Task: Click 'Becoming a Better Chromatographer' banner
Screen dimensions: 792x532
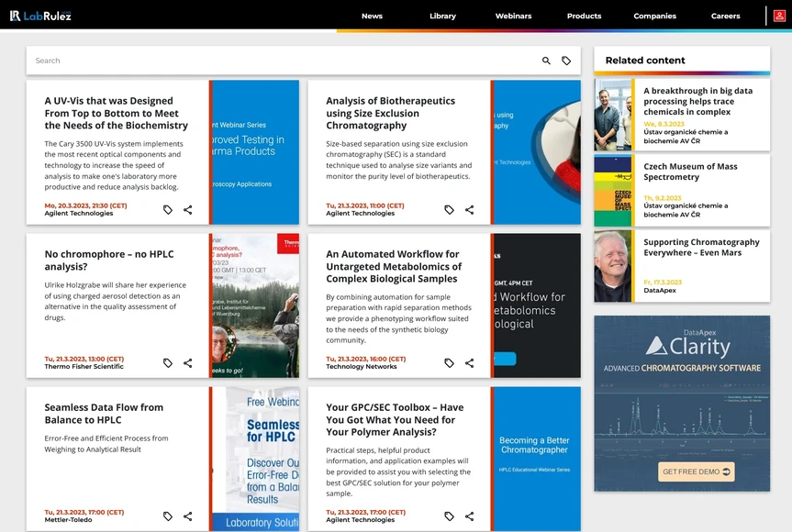Action: tap(537, 459)
